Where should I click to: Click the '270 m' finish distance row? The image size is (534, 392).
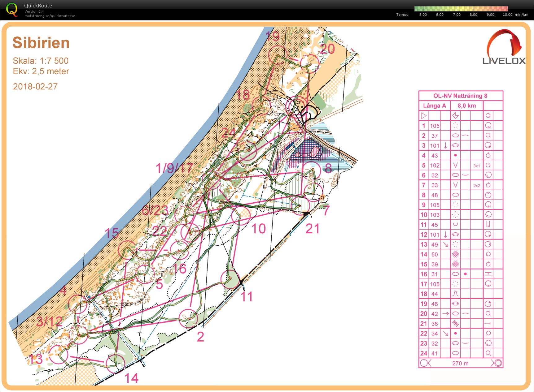tap(461, 363)
